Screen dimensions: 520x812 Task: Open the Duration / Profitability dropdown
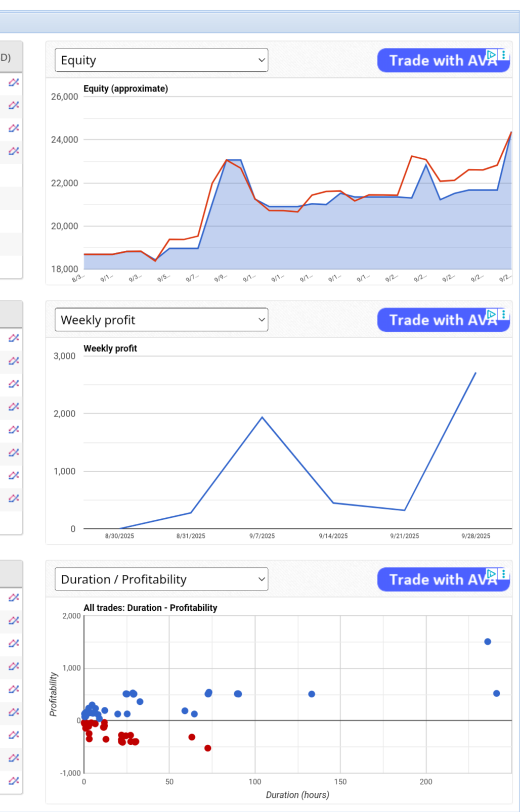[161, 579]
